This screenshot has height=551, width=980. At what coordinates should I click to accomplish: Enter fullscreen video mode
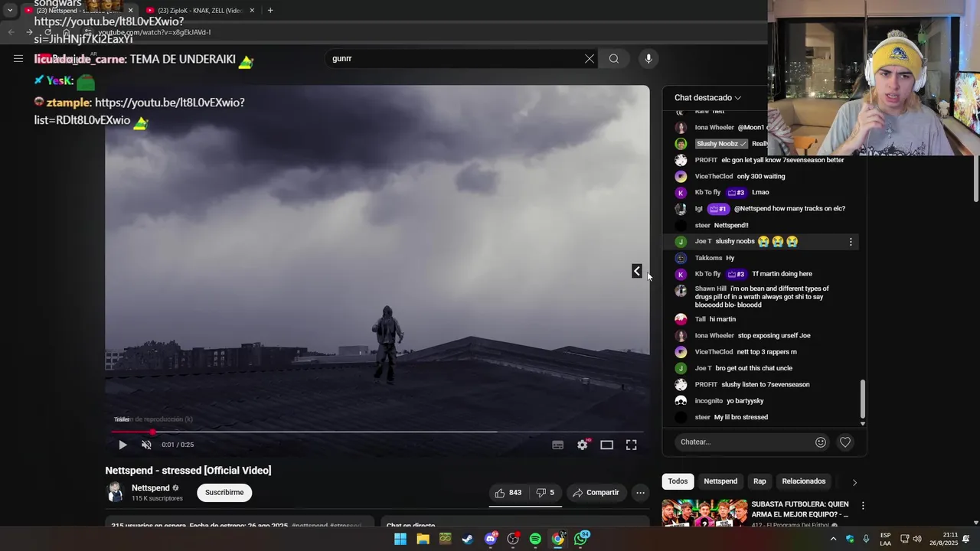click(631, 445)
